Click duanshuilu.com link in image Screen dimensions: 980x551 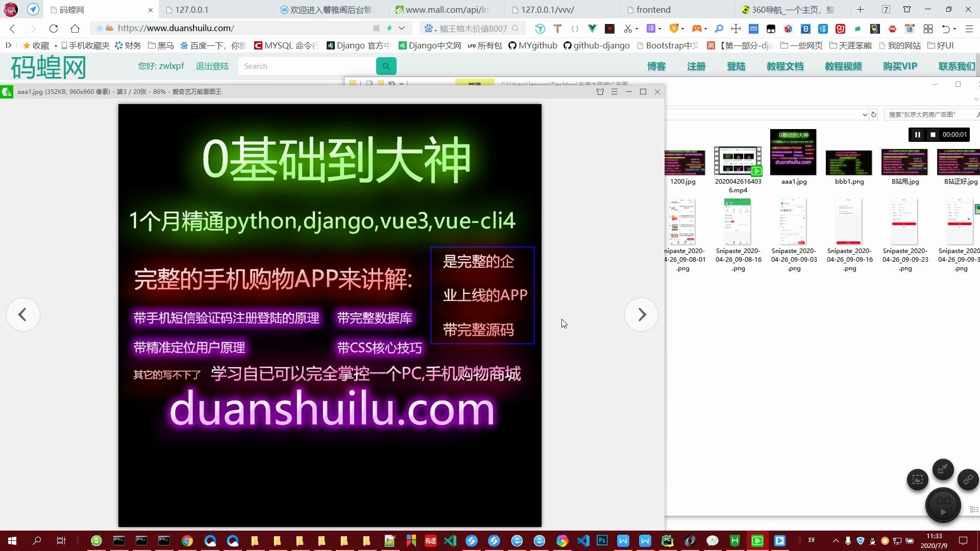(330, 408)
